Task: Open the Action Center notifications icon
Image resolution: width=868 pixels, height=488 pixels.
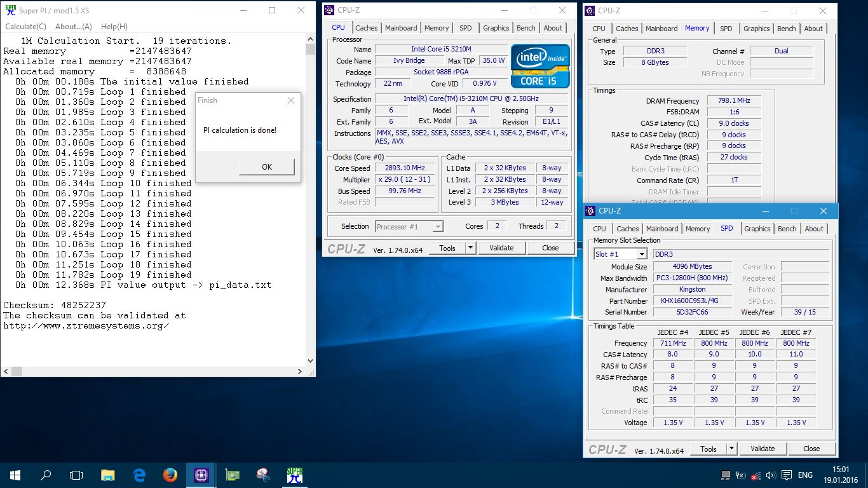Action: (x=786, y=475)
